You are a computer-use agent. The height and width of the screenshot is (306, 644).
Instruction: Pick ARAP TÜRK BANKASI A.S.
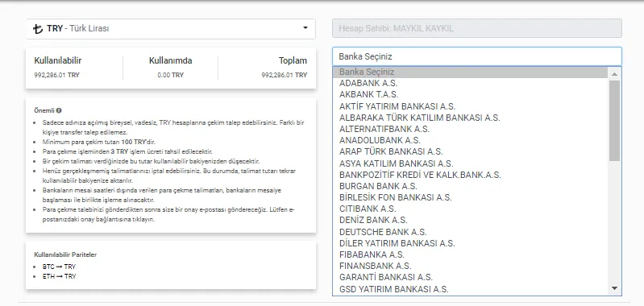tap(470, 151)
